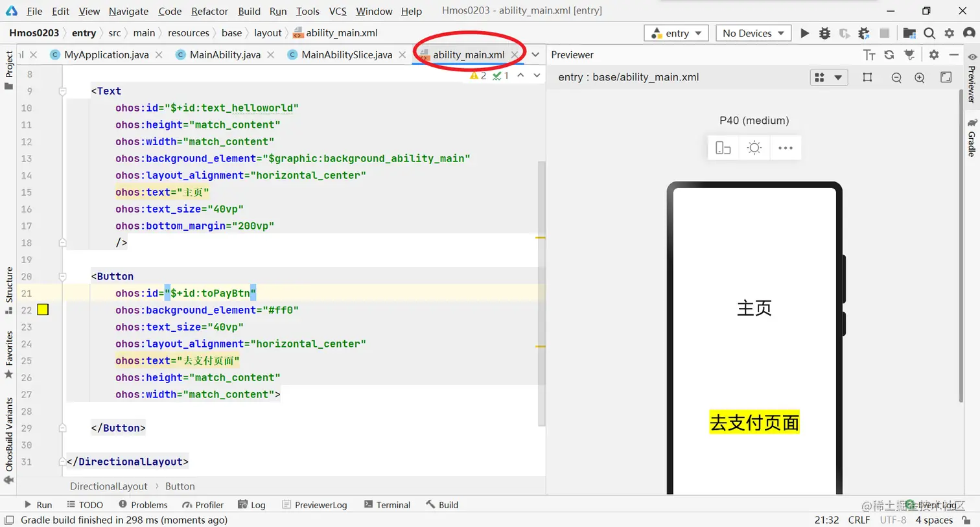The height and width of the screenshot is (527, 980).
Task: Rotate device orientation in previewer
Action: 723,148
